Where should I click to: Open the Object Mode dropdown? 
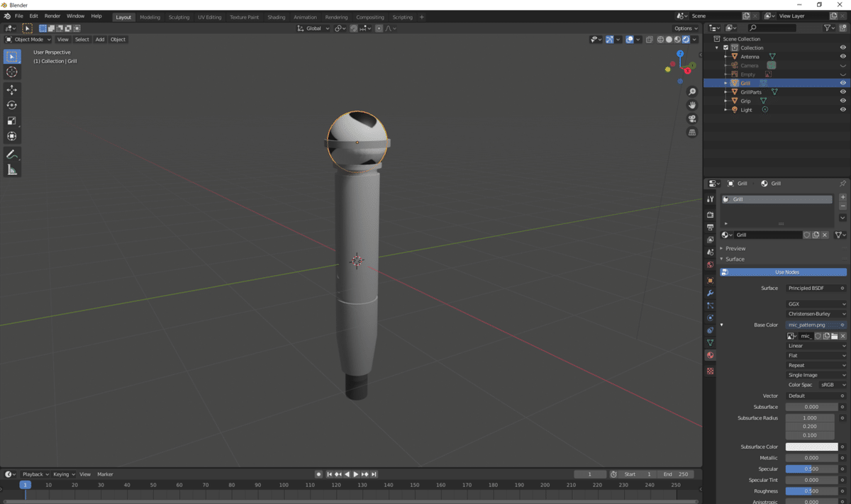point(28,40)
